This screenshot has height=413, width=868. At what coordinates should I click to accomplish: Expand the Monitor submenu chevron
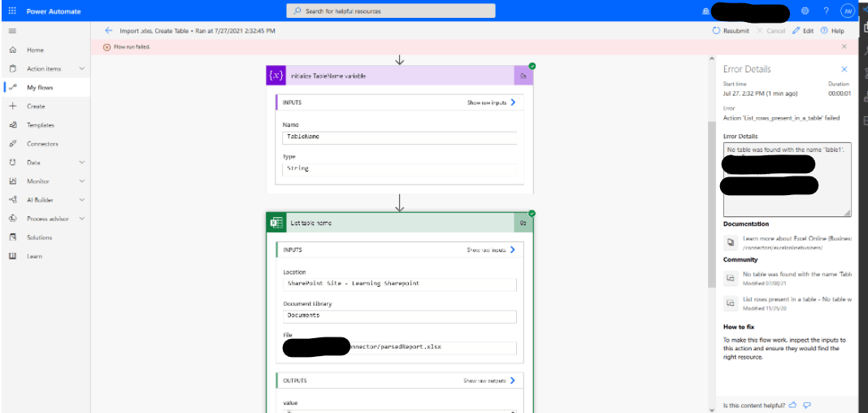click(x=82, y=181)
